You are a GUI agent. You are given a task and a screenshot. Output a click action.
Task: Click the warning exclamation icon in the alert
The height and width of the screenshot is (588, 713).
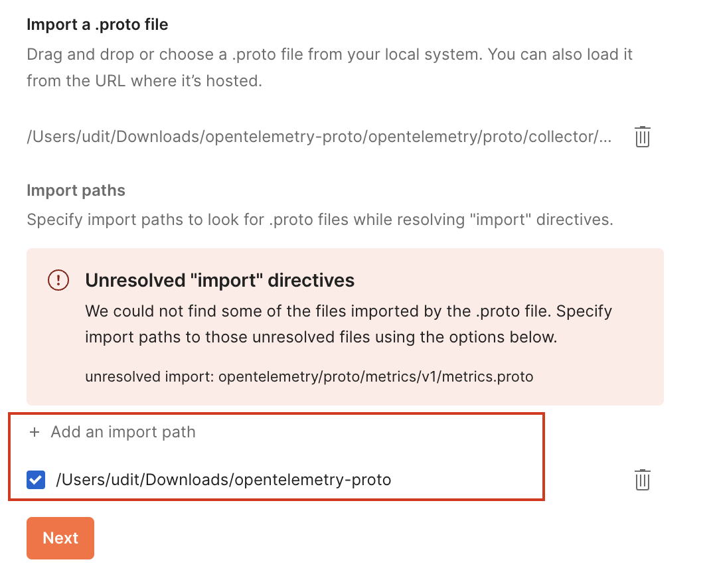58,280
